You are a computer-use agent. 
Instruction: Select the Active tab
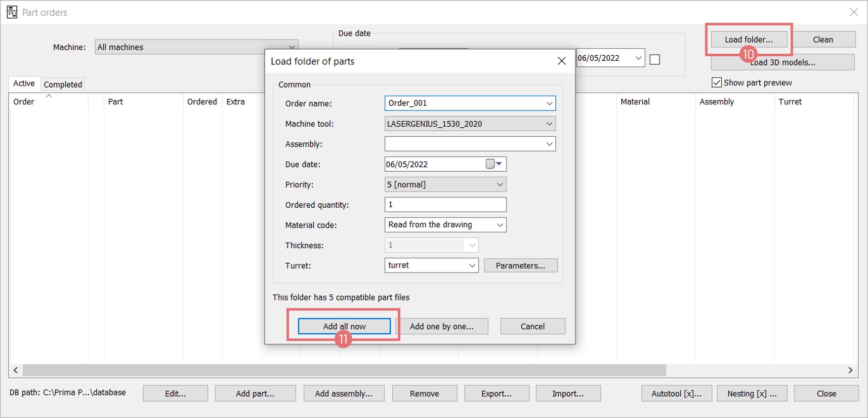24,84
